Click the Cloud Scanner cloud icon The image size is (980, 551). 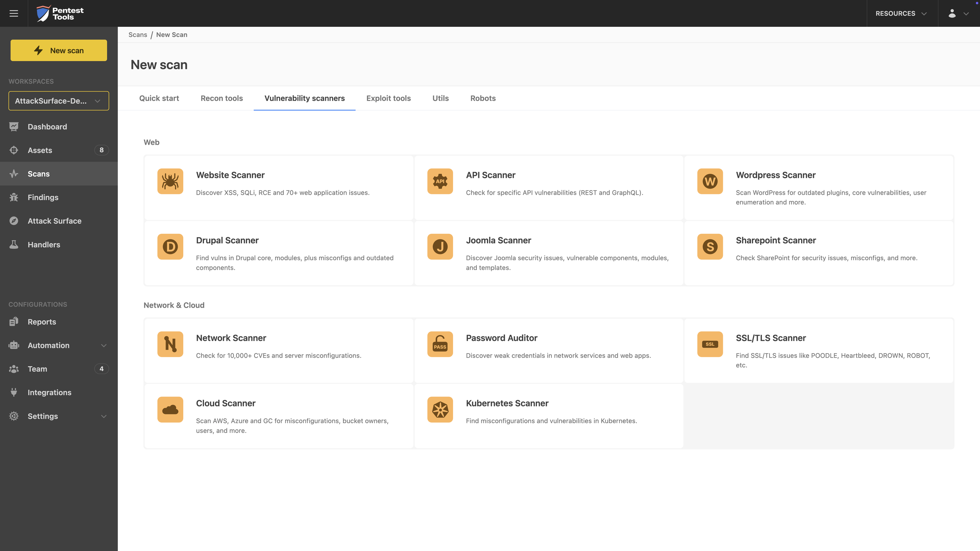pyautogui.click(x=170, y=410)
